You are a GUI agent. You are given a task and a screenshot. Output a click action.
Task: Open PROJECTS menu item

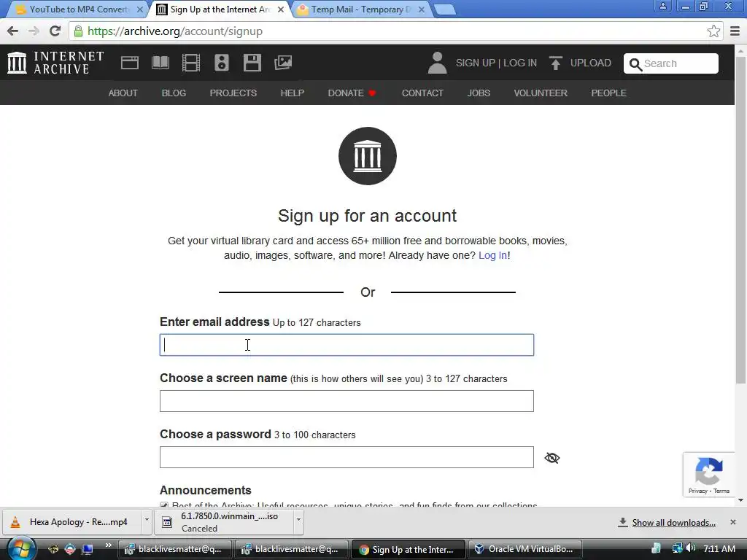pyautogui.click(x=233, y=93)
